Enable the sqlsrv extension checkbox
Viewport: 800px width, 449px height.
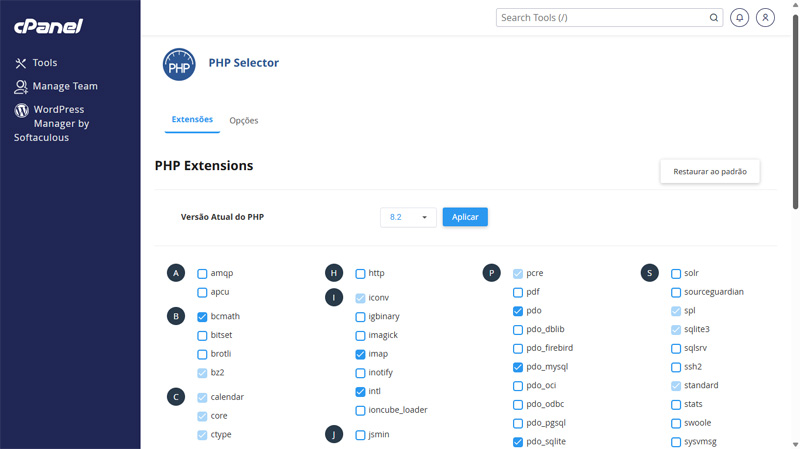click(x=676, y=349)
